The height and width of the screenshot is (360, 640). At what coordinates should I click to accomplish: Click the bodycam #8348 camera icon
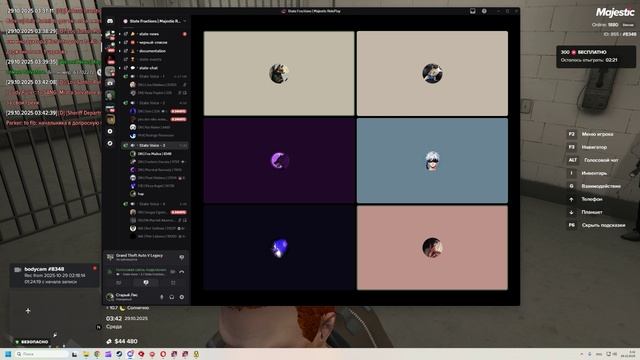[x=18, y=269]
